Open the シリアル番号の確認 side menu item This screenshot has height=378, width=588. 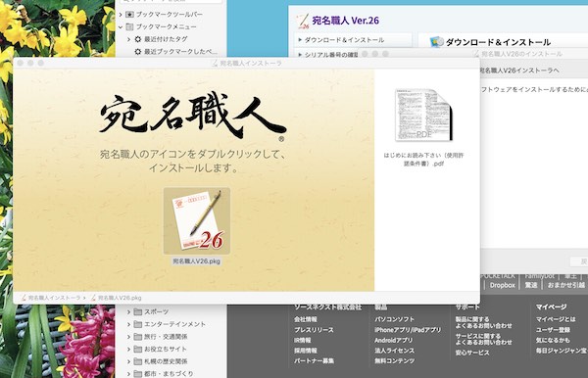(328, 55)
